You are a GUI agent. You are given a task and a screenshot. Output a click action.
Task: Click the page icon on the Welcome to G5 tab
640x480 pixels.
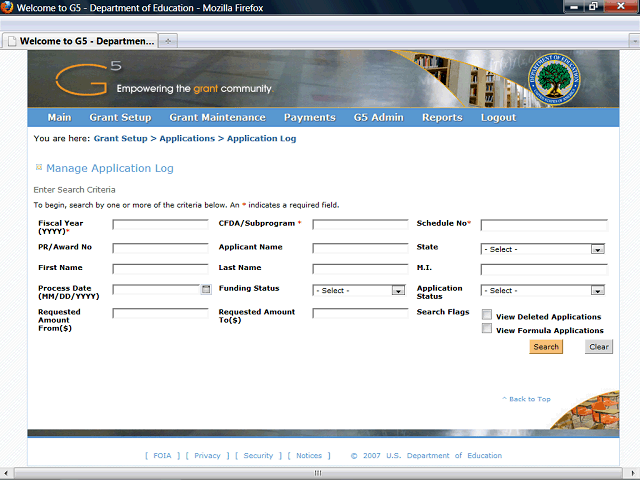click(12, 41)
